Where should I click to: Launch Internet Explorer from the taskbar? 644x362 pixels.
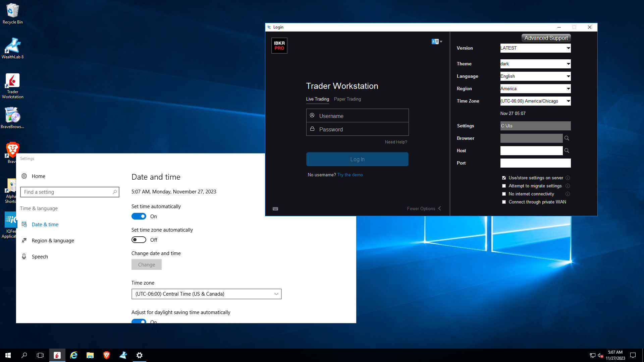74,355
